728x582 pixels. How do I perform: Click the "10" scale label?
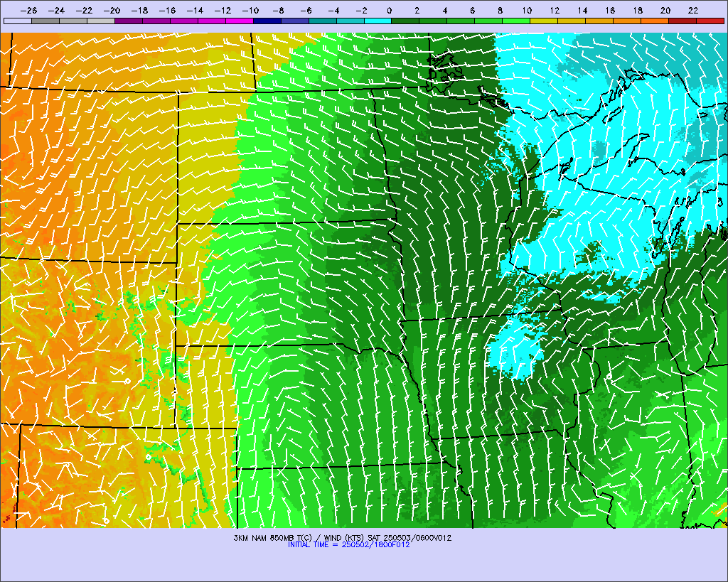(x=527, y=10)
